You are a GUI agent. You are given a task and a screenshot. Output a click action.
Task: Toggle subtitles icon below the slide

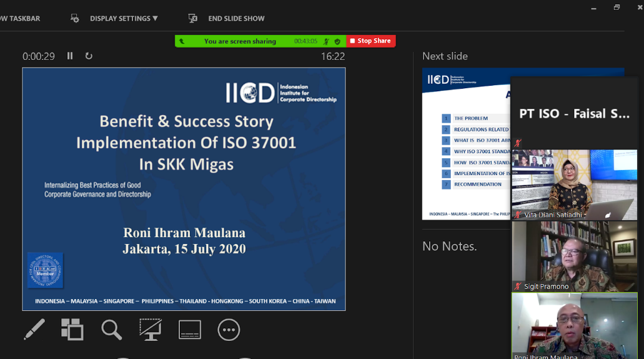click(190, 330)
